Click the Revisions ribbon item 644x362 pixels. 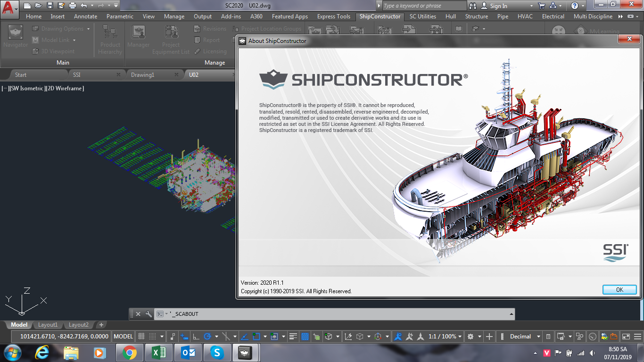point(210,29)
